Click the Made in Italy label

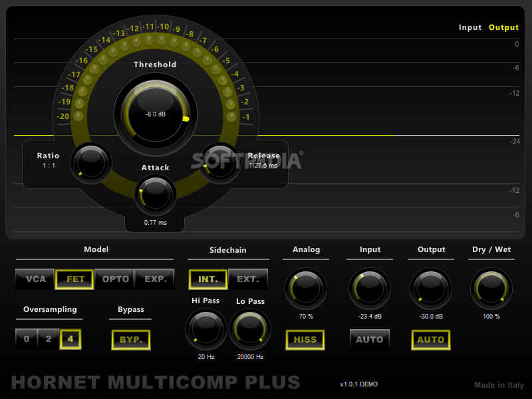[x=499, y=385]
